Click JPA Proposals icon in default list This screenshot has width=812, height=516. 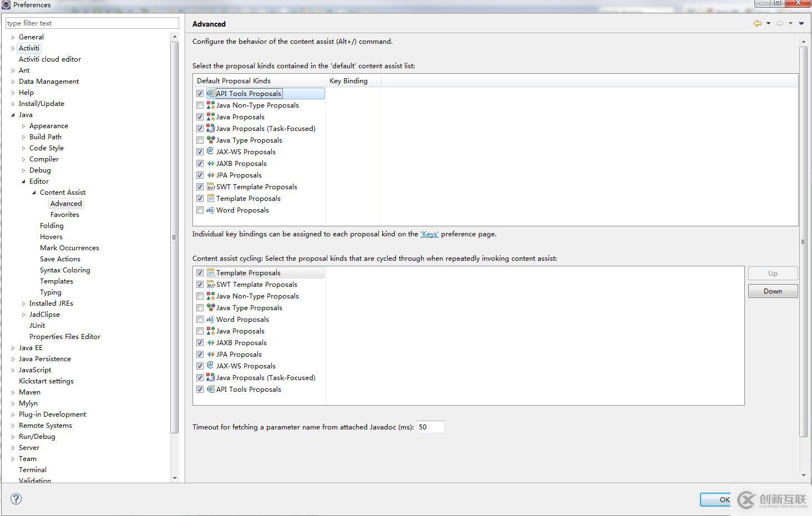click(x=211, y=175)
